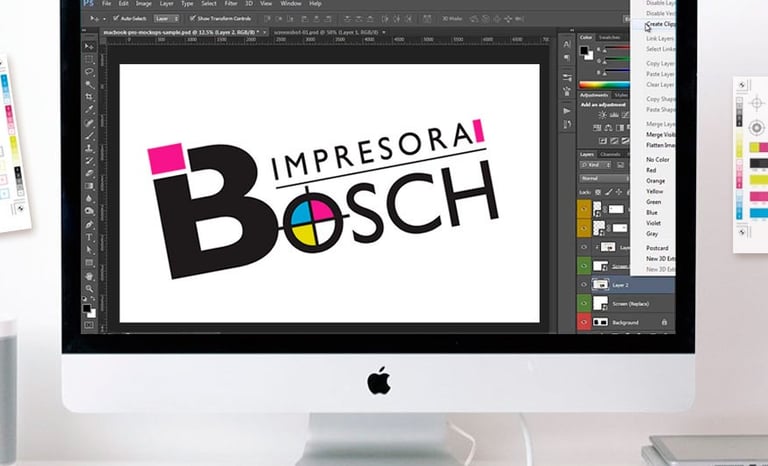Select the Zoom tool
The image size is (768, 466).
tap(89, 288)
